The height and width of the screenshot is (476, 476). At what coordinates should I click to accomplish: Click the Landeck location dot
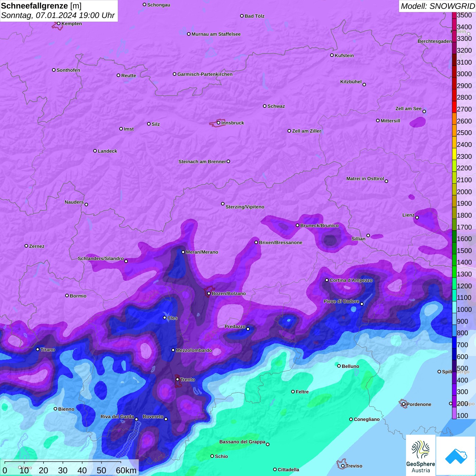95,151
